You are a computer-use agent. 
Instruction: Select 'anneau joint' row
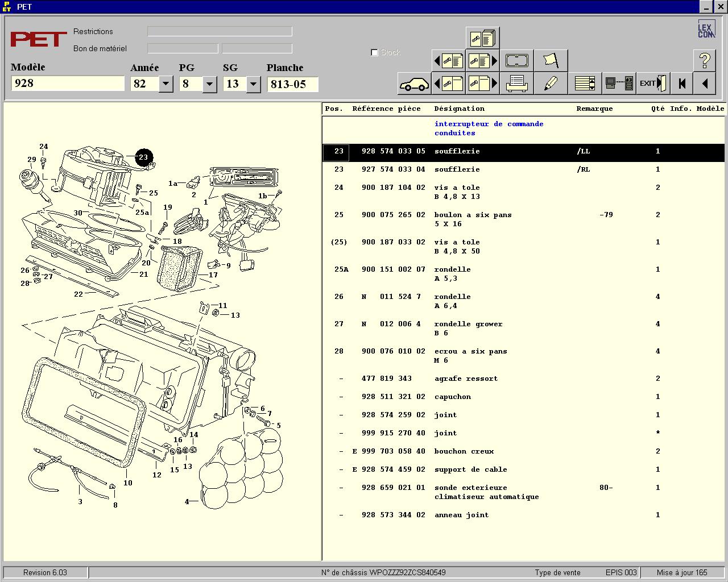pos(524,515)
